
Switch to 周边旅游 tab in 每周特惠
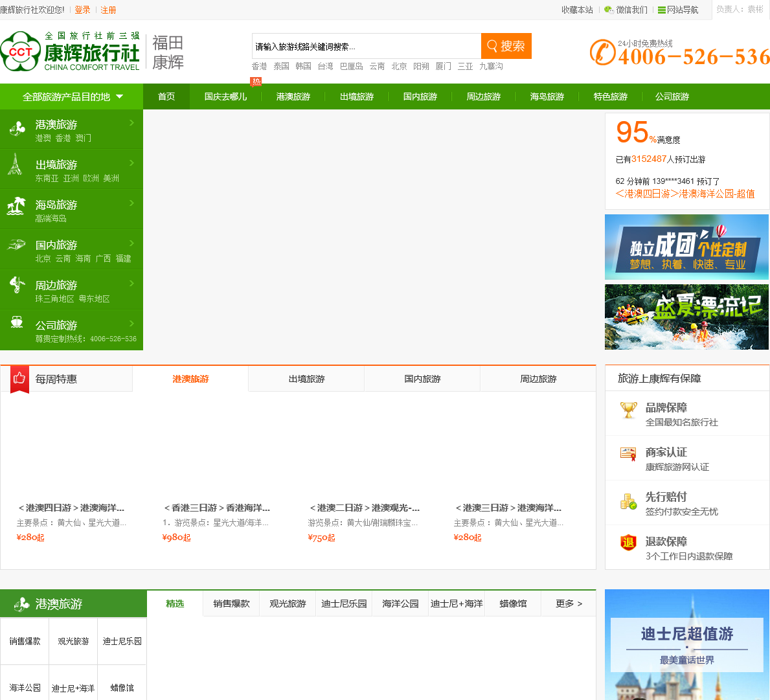coord(538,379)
